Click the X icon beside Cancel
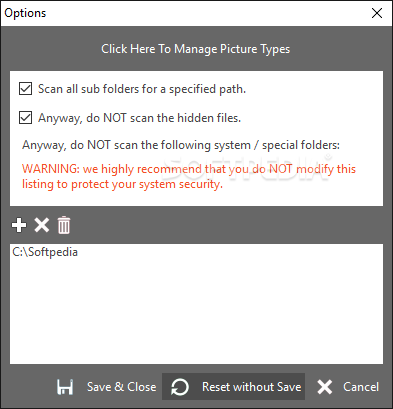 tap(325, 387)
